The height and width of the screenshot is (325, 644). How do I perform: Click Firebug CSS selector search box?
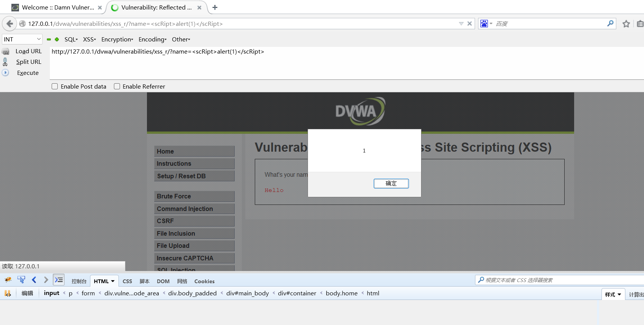(559, 280)
